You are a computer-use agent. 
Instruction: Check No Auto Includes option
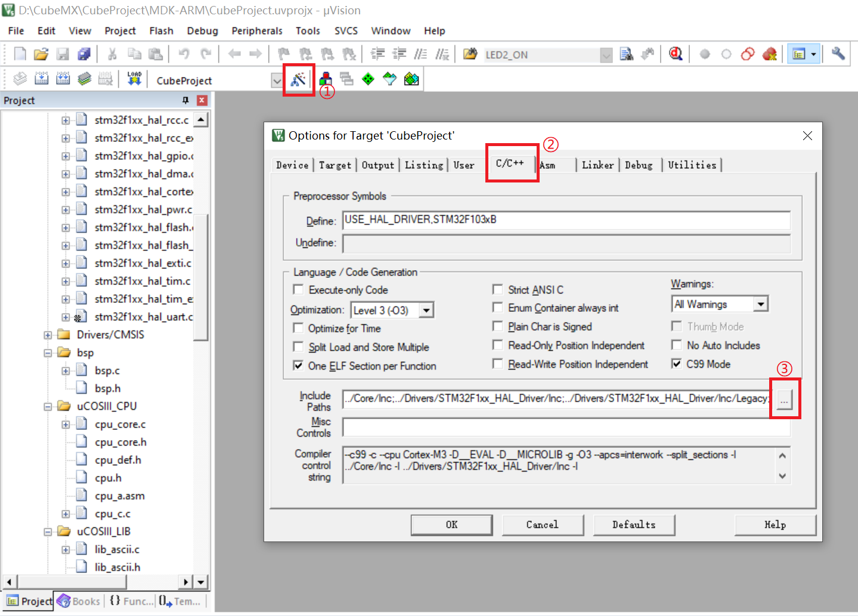click(x=676, y=345)
